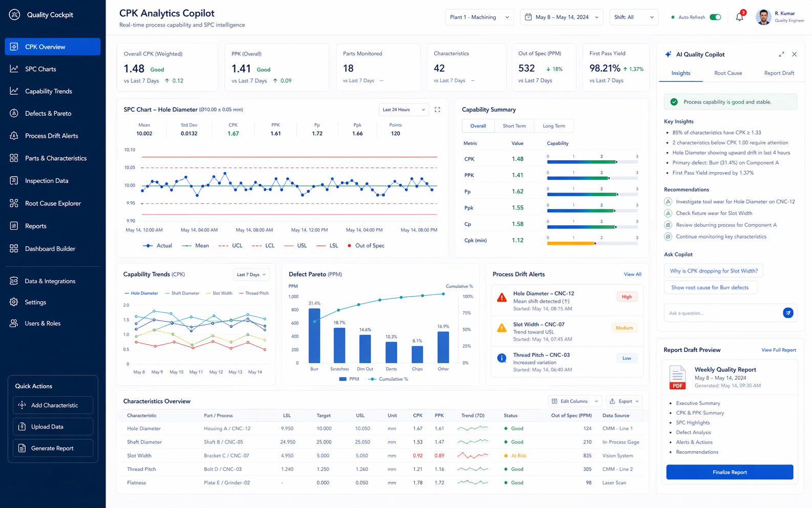Close the AI Quality Copilot panel
This screenshot has height=508, width=812.
[794, 54]
